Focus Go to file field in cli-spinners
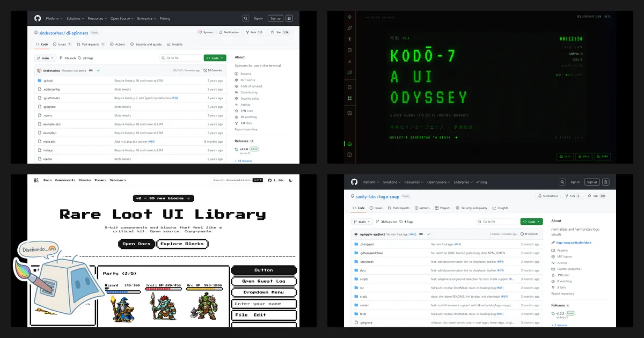Viewport: 644px width, 338px height. [181, 58]
